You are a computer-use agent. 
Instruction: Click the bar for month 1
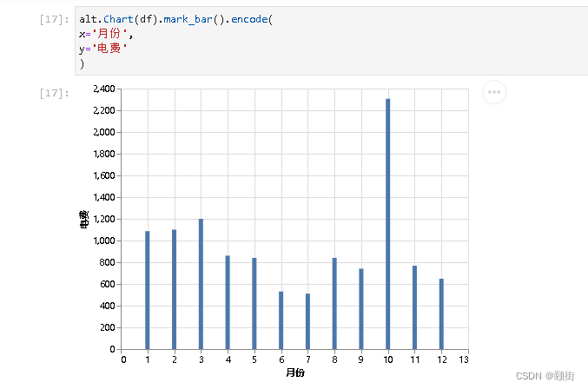[148, 290]
